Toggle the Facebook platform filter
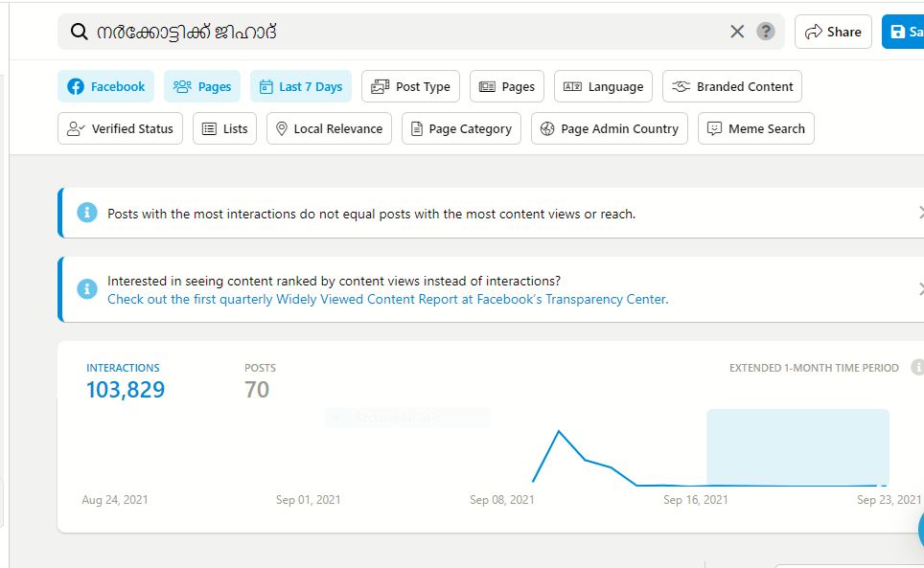The image size is (924, 568). [105, 86]
